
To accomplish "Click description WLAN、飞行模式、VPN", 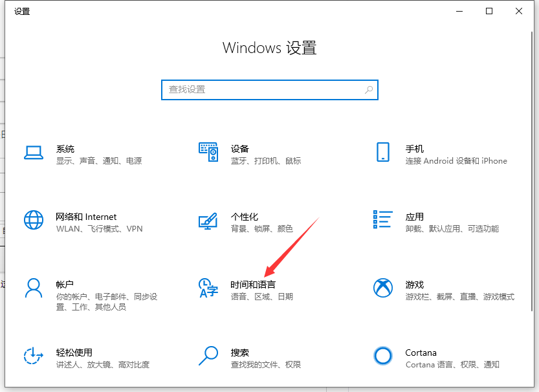I will (100, 229).
